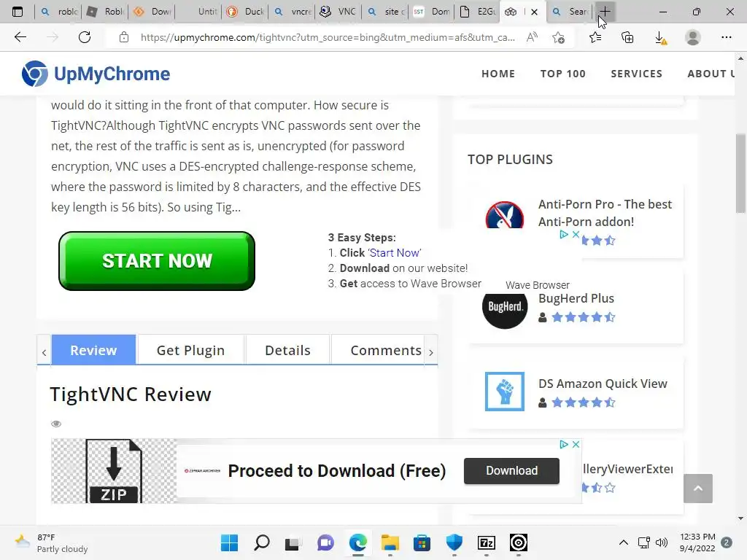Open BugHerd Plus title link
This screenshot has width=747, height=560.
click(x=576, y=298)
